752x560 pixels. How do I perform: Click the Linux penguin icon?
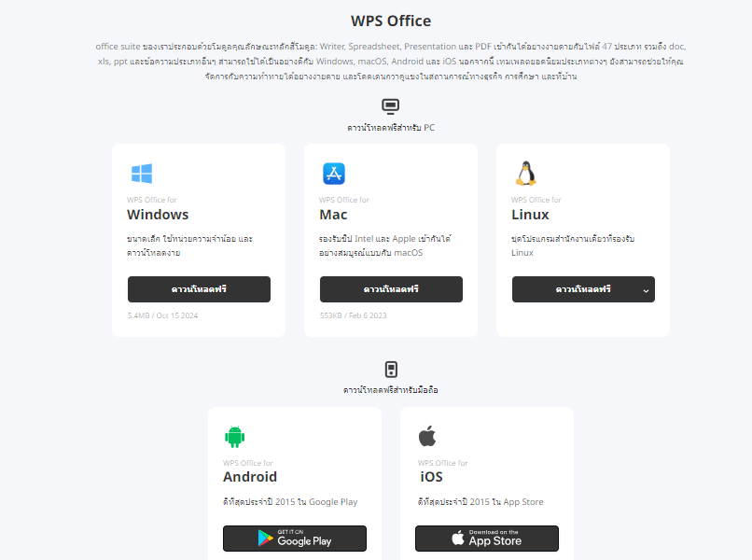[x=525, y=174]
